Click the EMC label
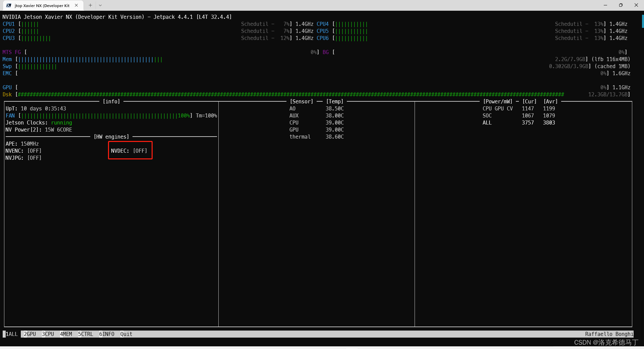Screen dimensions: 644x349 tap(7, 73)
